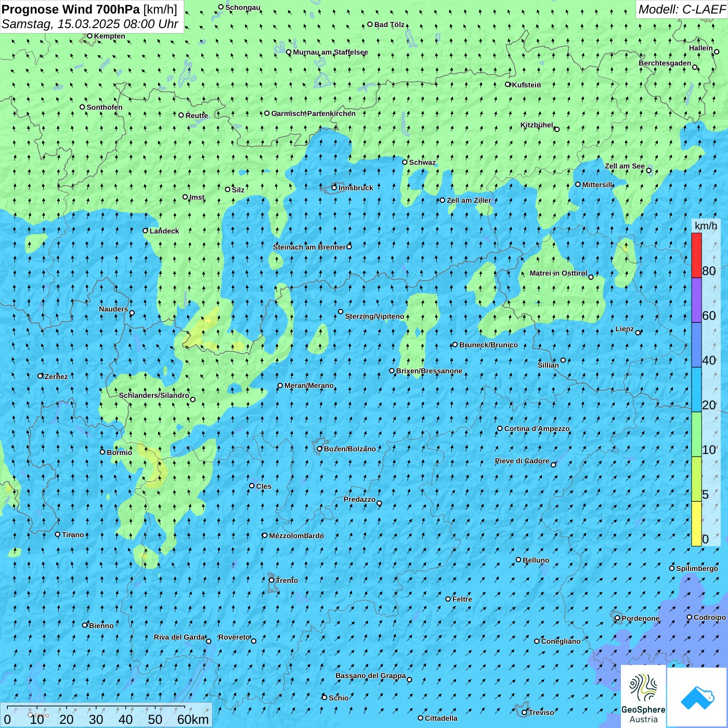Click the Matrei in Osttirol label
This screenshot has width=728, height=728.
coord(558,273)
